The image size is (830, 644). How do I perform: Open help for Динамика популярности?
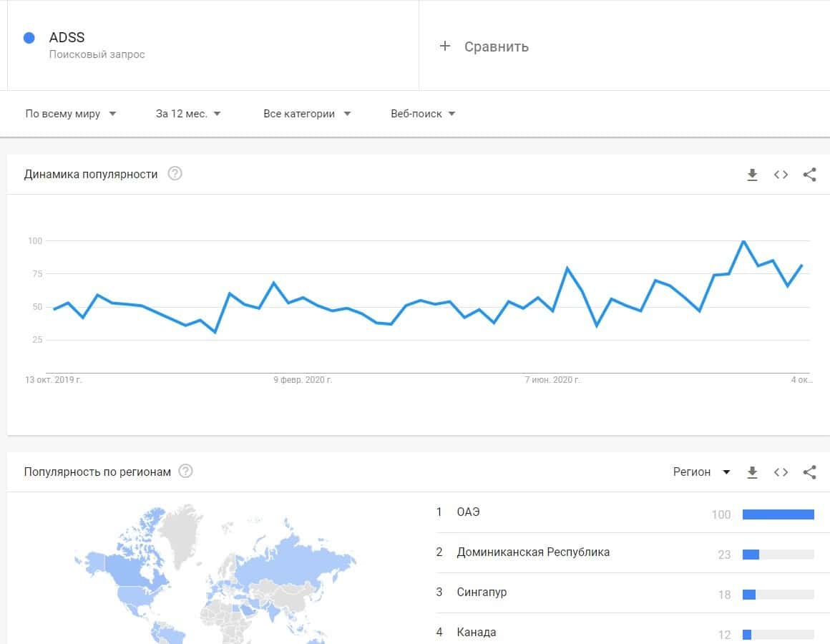[175, 174]
